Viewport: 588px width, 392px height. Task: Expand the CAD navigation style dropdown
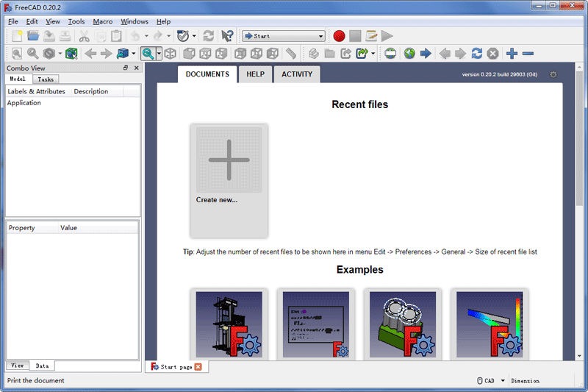503,381
